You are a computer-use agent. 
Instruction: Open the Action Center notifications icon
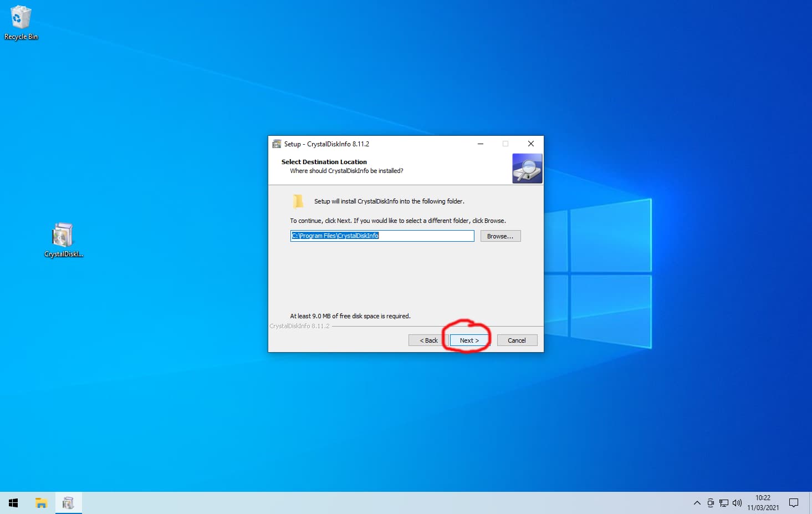[x=794, y=503]
